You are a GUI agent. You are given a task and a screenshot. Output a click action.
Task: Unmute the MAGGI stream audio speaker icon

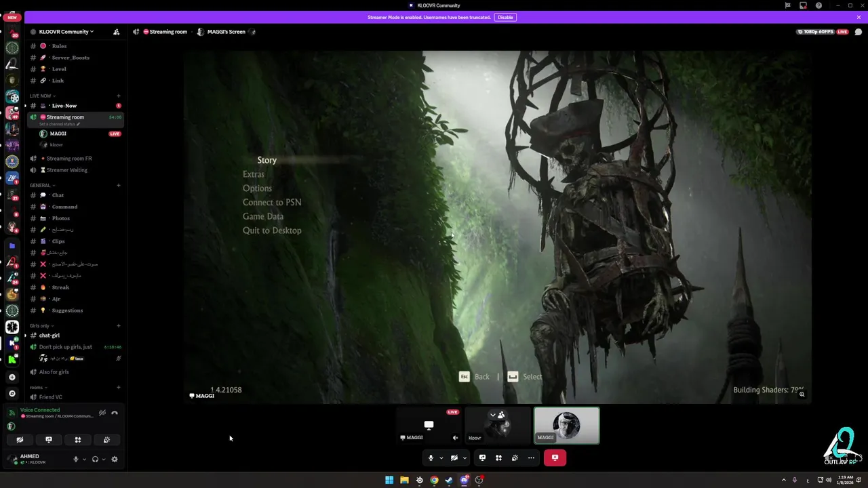(x=455, y=438)
